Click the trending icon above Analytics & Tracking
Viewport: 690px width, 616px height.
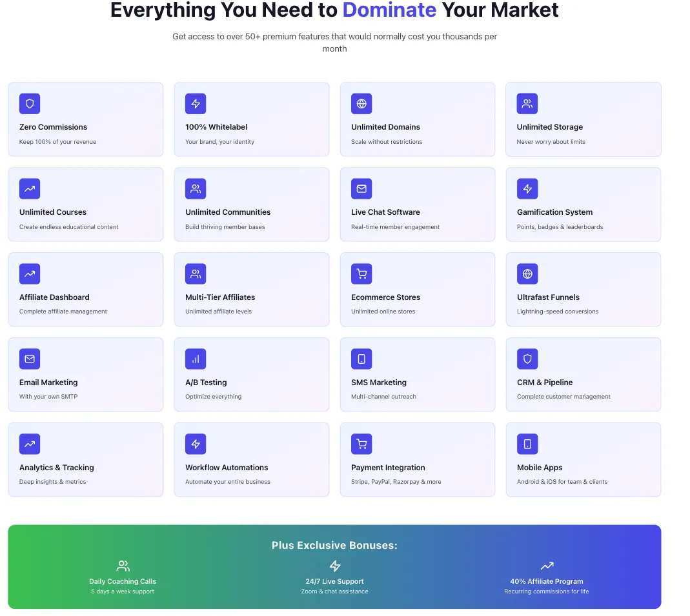click(x=30, y=444)
